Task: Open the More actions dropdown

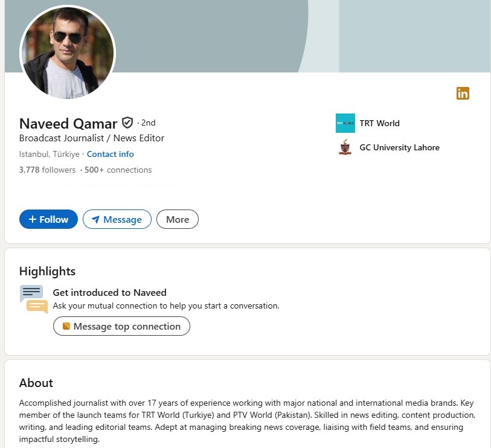Action: click(178, 220)
